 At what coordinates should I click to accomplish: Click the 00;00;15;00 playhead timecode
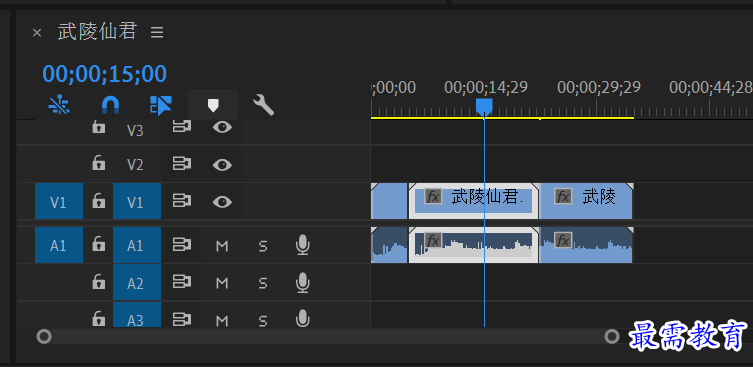105,73
